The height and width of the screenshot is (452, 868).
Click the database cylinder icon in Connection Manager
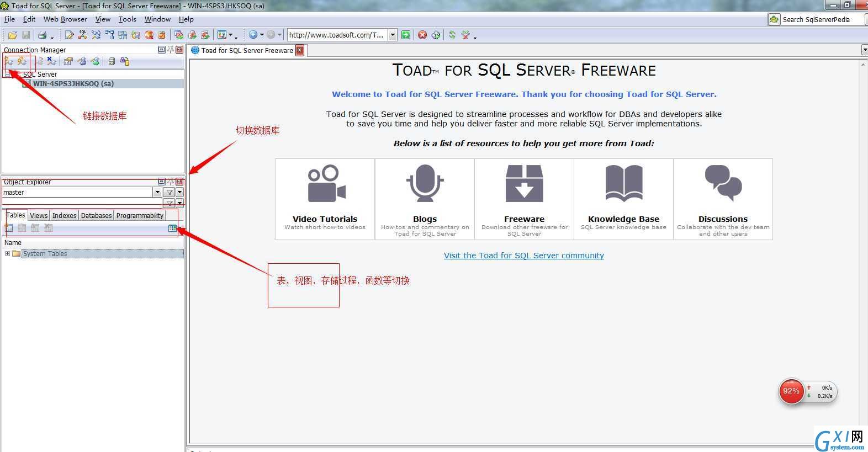coord(112,61)
